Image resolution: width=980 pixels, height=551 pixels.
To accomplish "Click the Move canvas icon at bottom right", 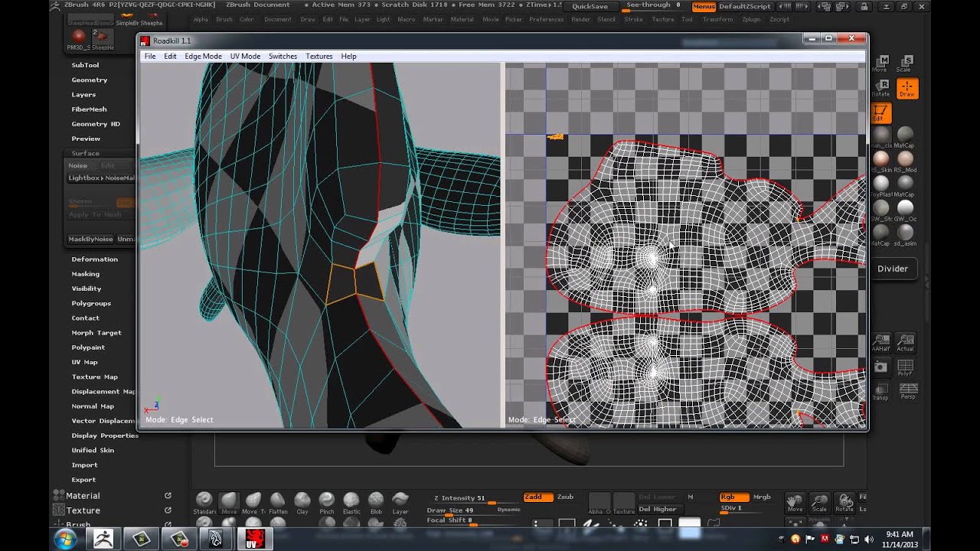I will click(795, 503).
